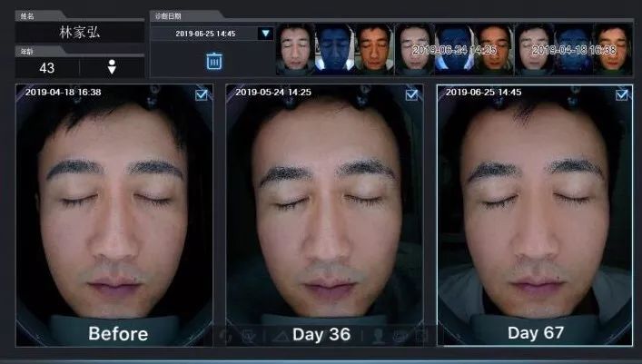Click the face image in 2019-05-24 panel
The image size is (642, 364).
[325, 215]
